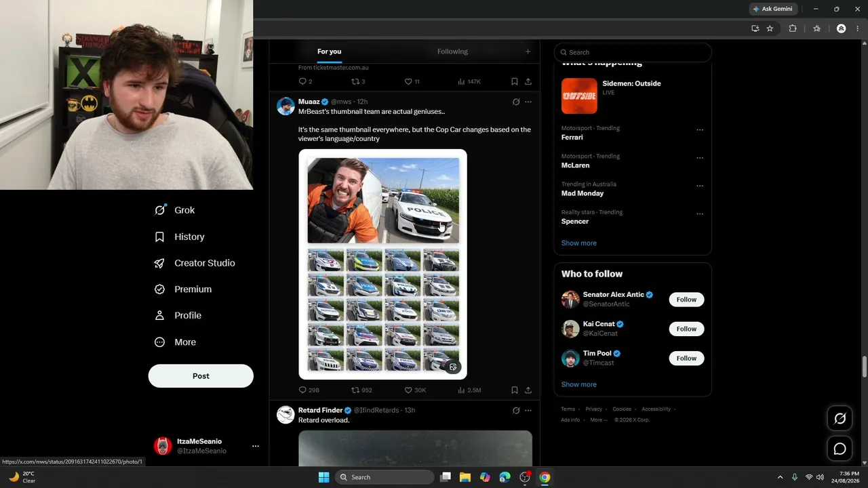Open the Terms footer link
The height and width of the screenshot is (488, 868).
pyautogui.click(x=568, y=409)
